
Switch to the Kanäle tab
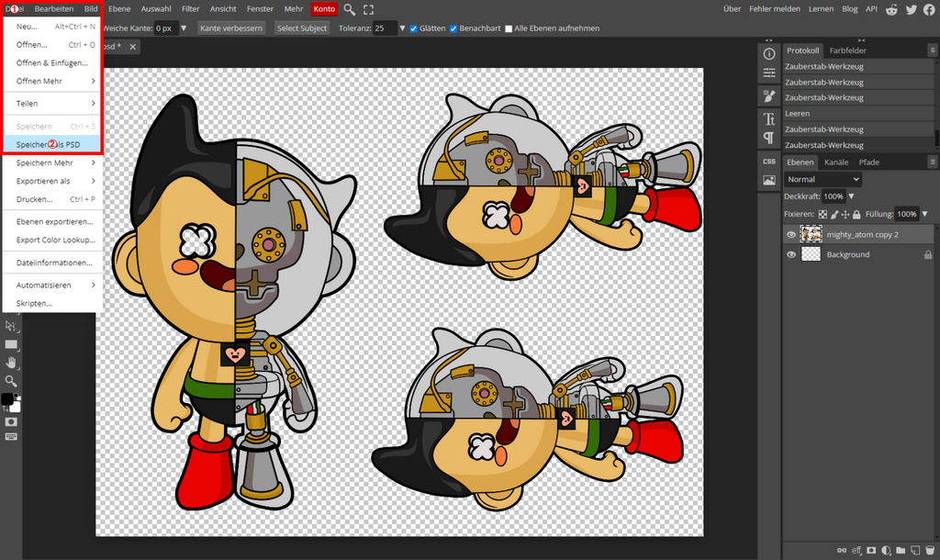(x=836, y=162)
